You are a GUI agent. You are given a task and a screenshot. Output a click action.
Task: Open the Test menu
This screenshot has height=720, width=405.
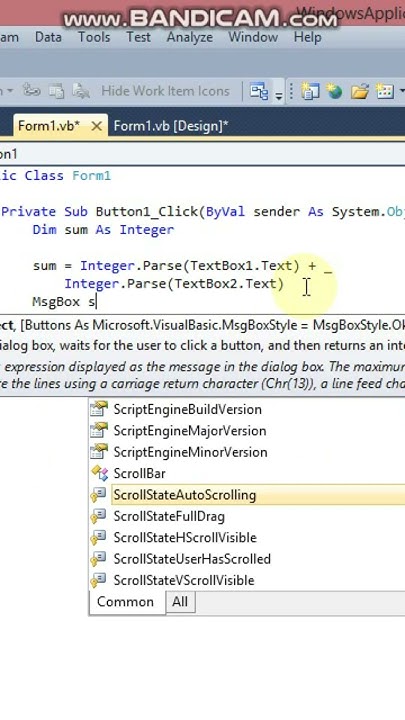coord(138,37)
